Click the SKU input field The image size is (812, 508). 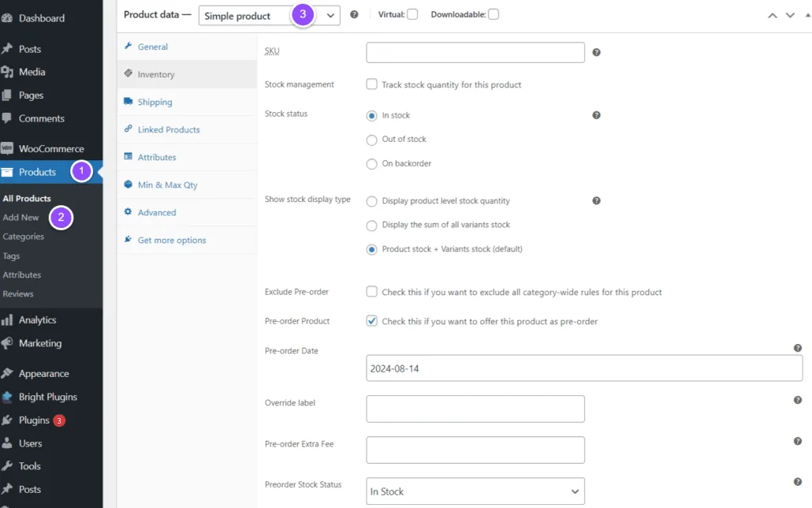(x=475, y=52)
